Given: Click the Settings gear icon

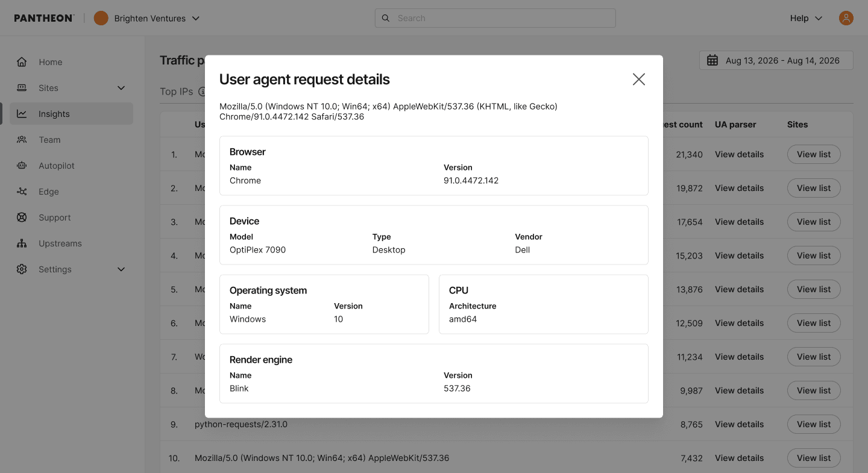Looking at the screenshot, I should pyautogui.click(x=22, y=269).
